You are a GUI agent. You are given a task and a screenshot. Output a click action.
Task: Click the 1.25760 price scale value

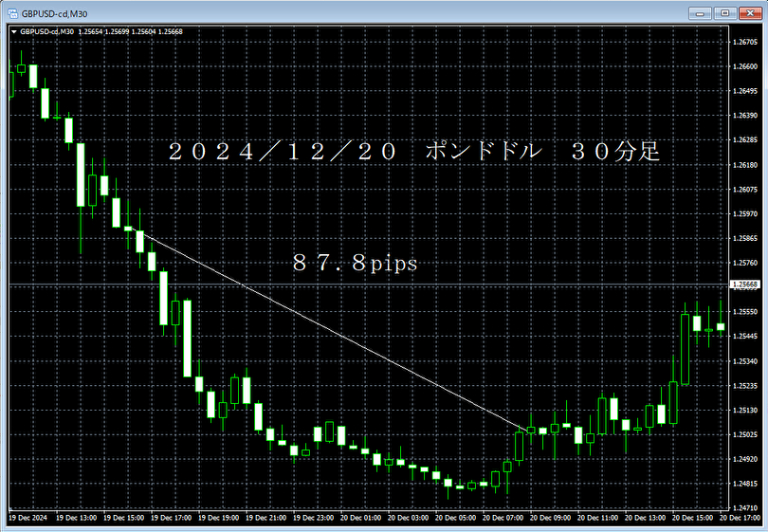745,263
